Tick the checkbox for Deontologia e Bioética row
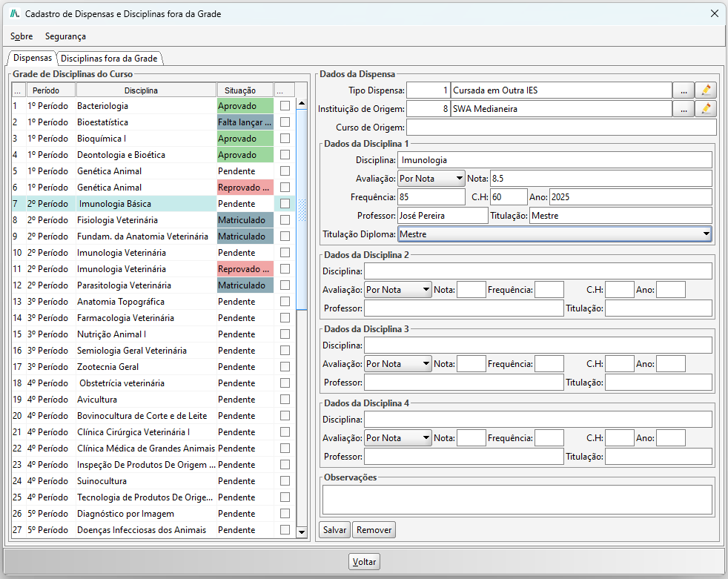The height and width of the screenshot is (579, 728). pyautogui.click(x=285, y=155)
